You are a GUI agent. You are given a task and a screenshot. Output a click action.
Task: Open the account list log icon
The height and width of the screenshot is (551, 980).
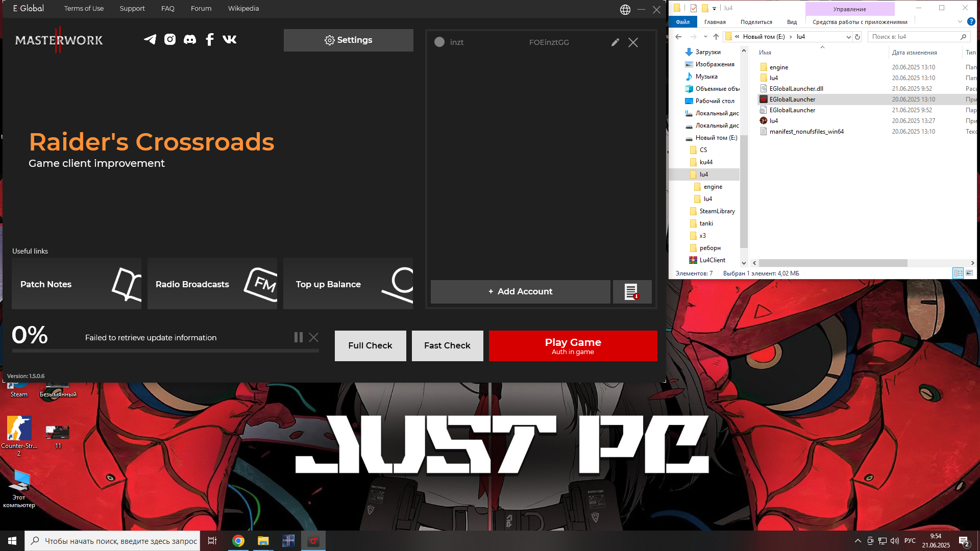pos(632,292)
